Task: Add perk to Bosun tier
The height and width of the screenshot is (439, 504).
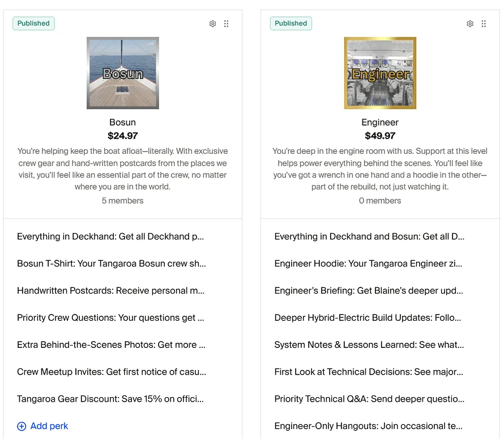Action: [42, 426]
